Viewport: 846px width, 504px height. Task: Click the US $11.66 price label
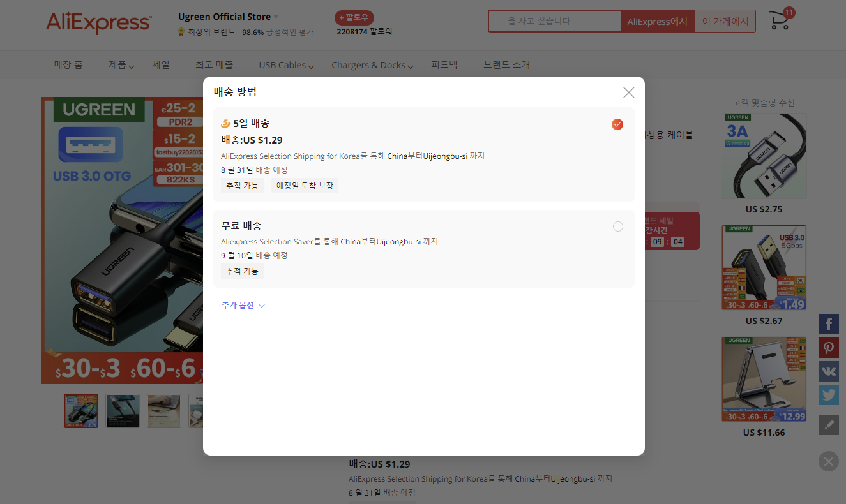(764, 433)
